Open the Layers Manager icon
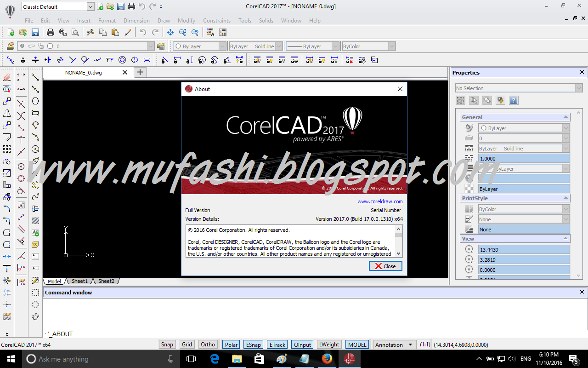This screenshot has width=588, height=368. (x=11, y=46)
